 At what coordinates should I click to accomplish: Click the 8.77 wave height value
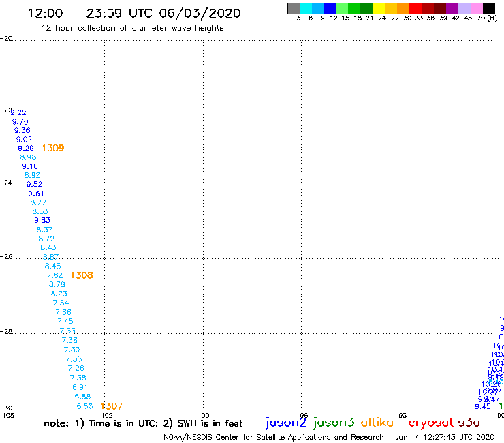click(x=38, y=202)
